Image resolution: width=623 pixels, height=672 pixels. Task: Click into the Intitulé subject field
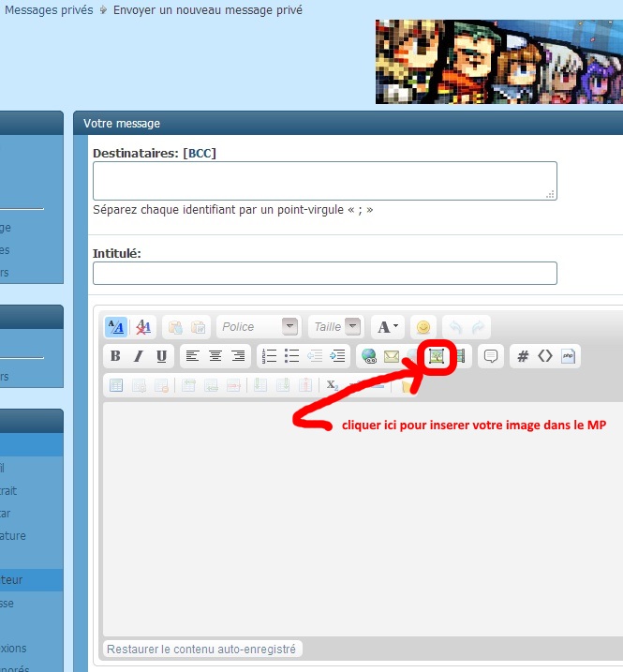pos(324,273)
